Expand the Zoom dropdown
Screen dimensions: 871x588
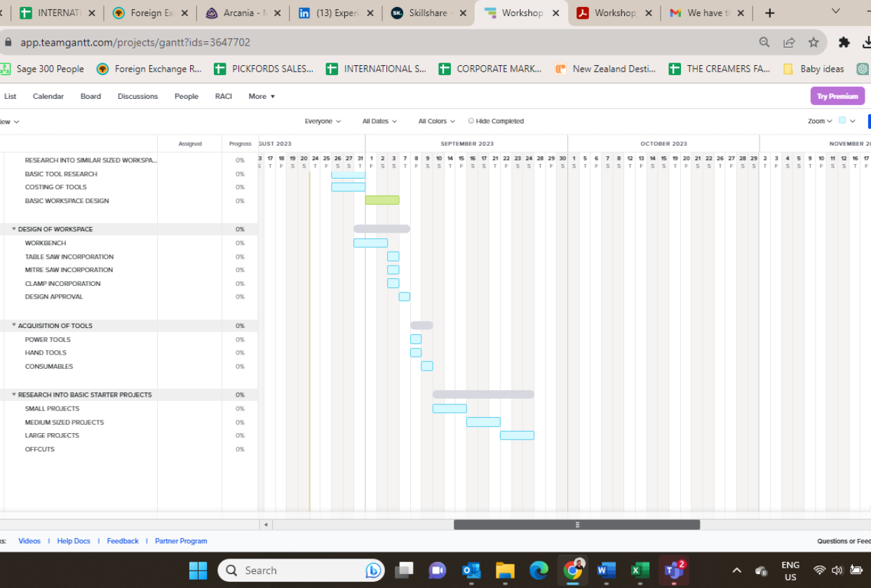[x=819, y=121]
